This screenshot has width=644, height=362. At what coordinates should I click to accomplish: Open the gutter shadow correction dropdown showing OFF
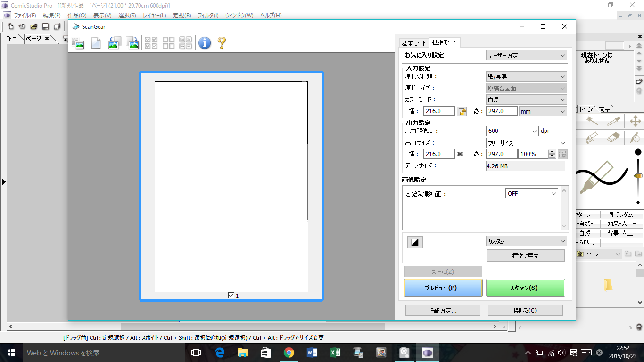532,194
